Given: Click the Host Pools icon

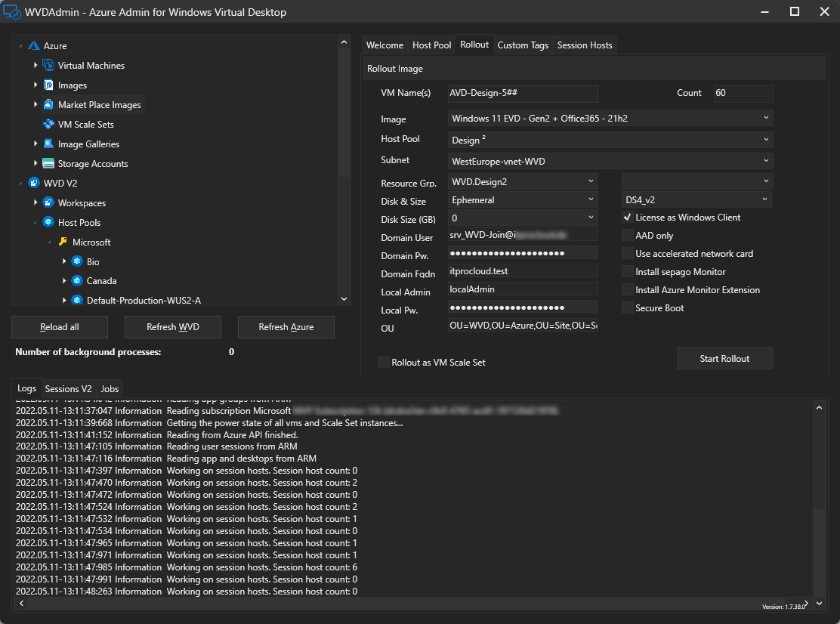Looking at the screenshot, I should pos(48,222).
